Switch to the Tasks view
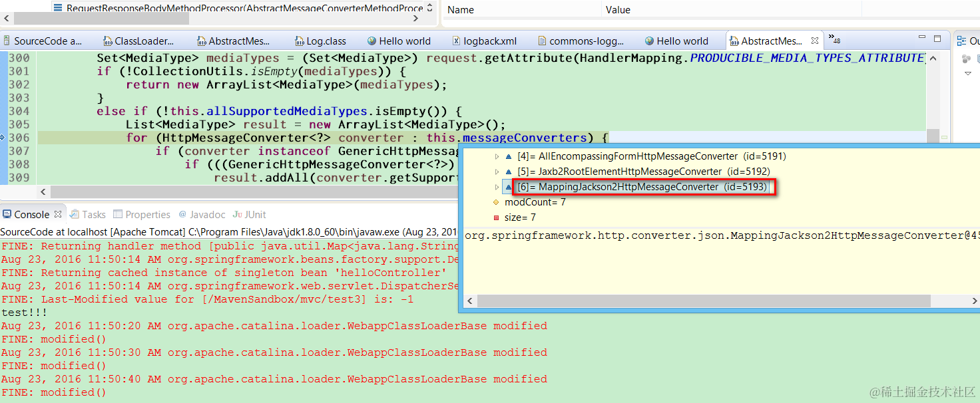Viewport: 980px width, 403px height. coord(88,214)
